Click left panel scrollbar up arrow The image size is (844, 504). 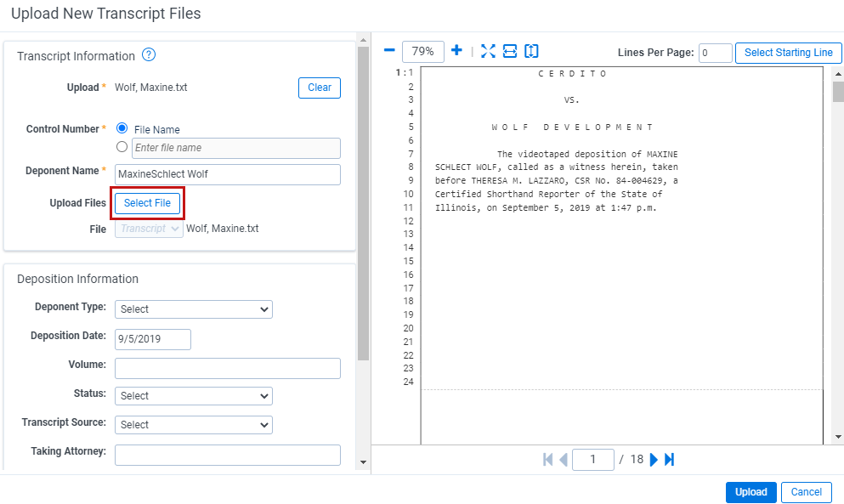point(363,40)
